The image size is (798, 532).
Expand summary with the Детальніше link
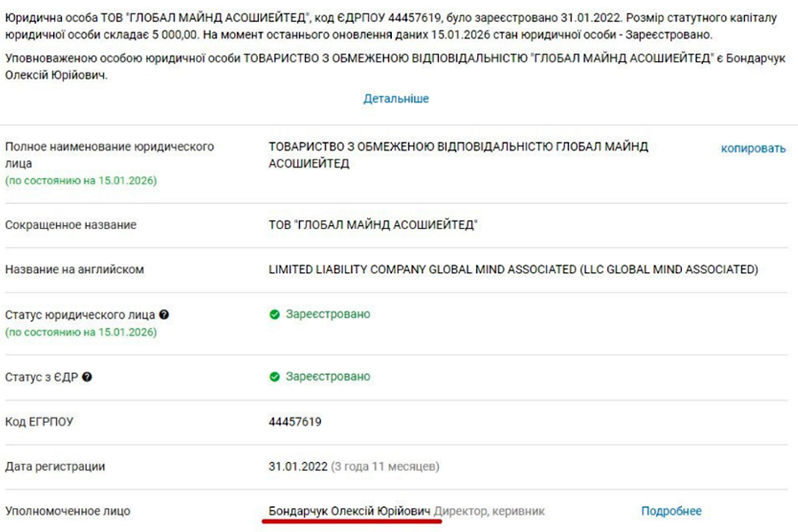pyautogui.click(x=396, y=98)
